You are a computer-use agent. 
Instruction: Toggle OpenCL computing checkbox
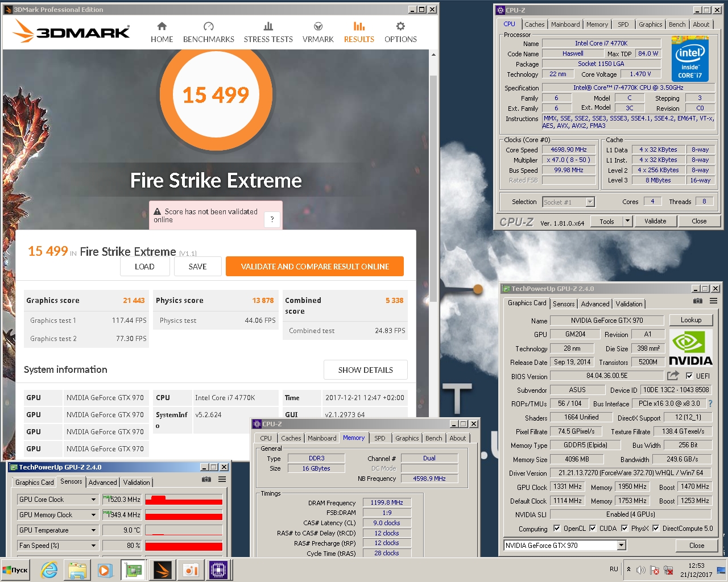point(557,528)
